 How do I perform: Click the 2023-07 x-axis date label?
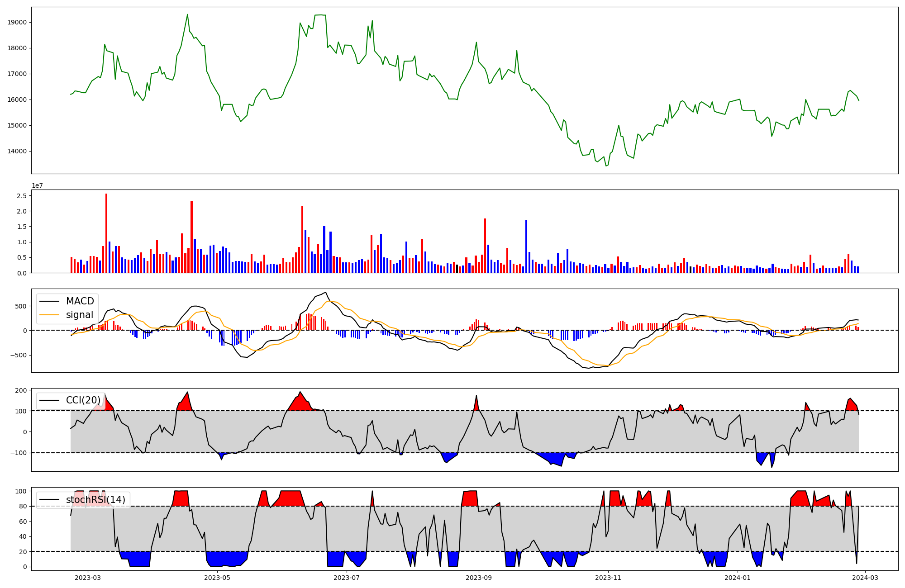tap(347, 578)
